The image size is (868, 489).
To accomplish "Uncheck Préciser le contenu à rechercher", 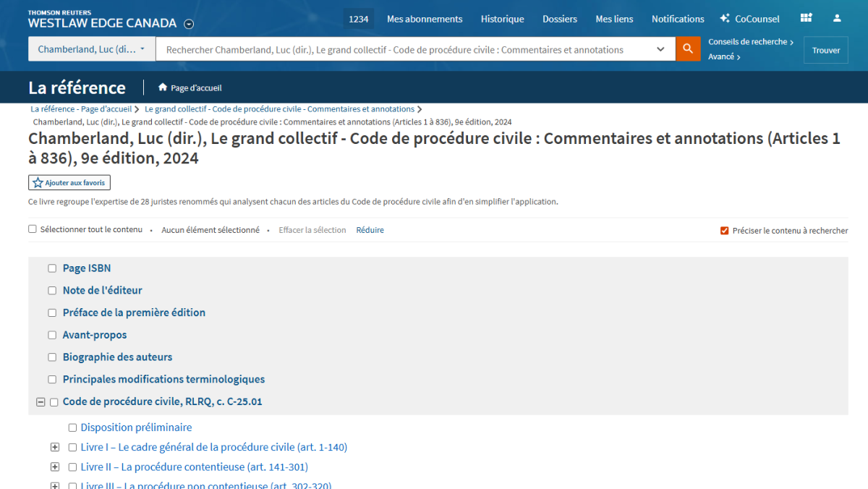I will (724, 231).
